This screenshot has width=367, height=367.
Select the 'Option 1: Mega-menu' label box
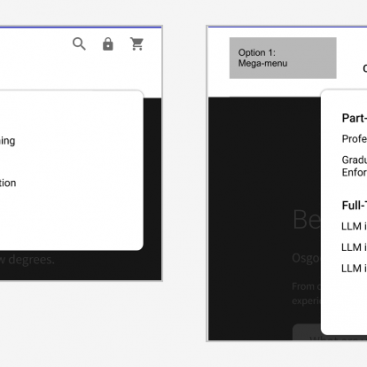[x=283, y=58]
